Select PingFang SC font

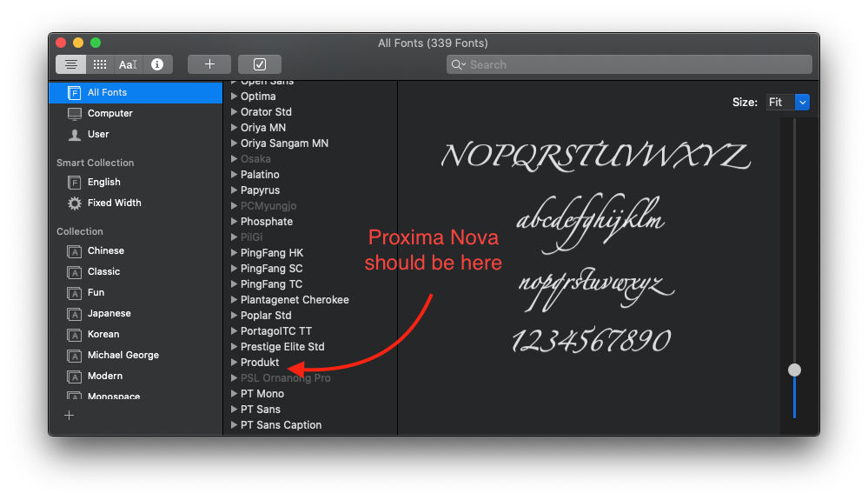(271, 269)
